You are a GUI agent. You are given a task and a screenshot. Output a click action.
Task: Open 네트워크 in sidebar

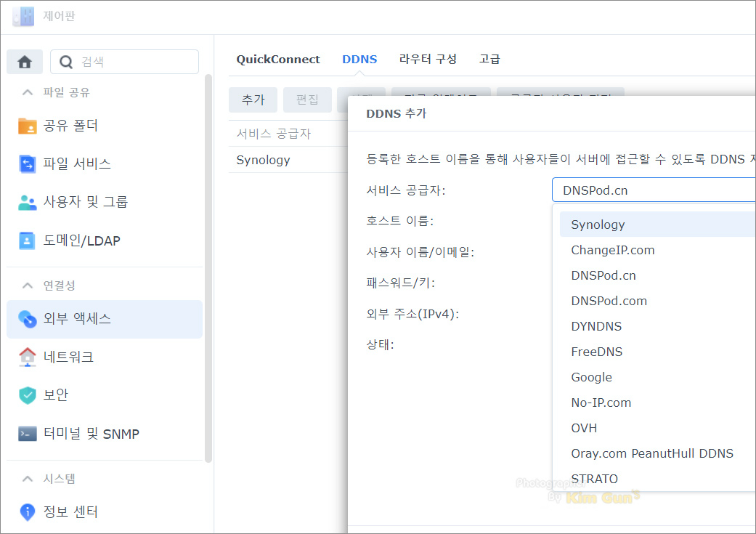[104, 357]
